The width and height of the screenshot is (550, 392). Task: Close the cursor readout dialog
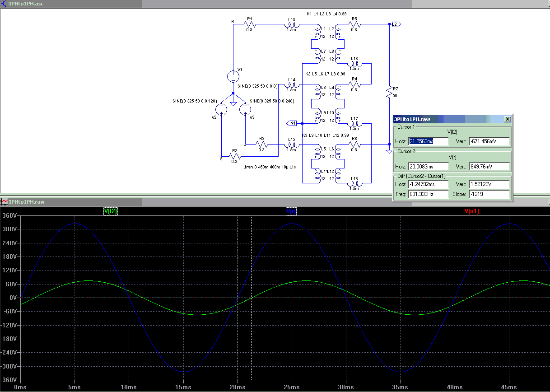point(507,119)
